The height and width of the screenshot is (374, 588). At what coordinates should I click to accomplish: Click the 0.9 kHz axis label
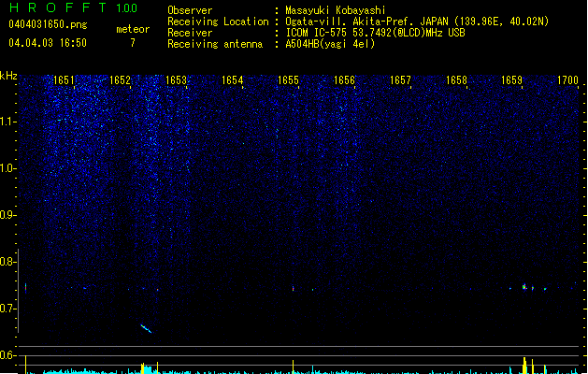[7, 215]
